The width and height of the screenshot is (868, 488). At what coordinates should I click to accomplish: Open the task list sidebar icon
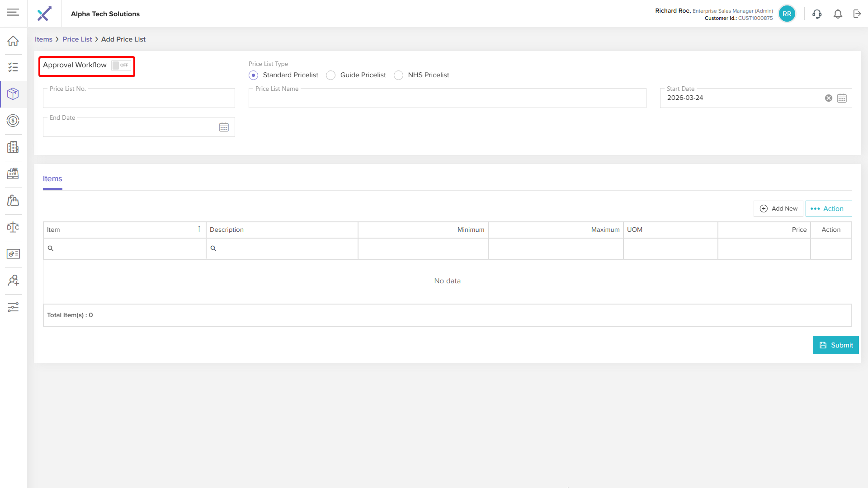(13, 67)
